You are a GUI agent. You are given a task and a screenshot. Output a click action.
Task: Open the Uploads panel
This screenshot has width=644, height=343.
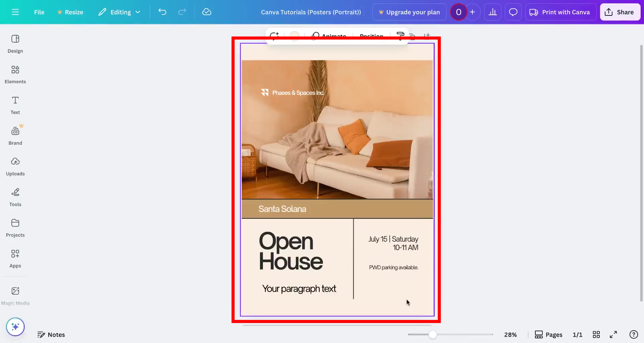[15, 166]
